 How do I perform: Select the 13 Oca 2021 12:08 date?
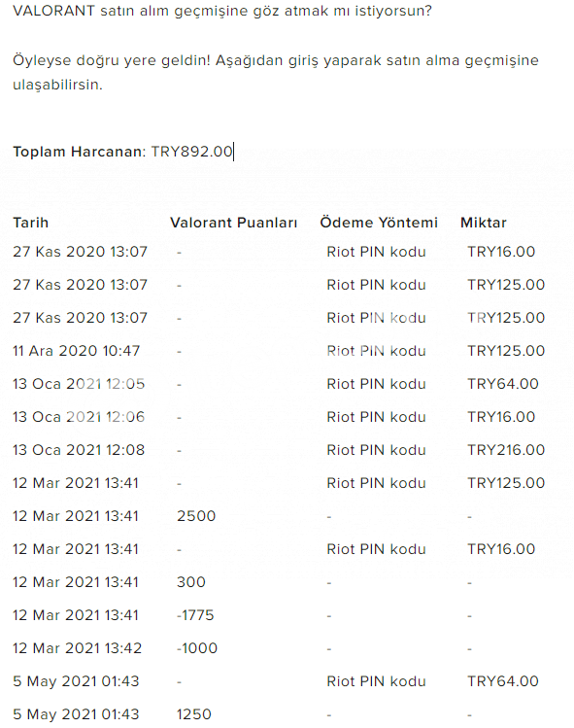pyautogui.click(x=79, y=450)
